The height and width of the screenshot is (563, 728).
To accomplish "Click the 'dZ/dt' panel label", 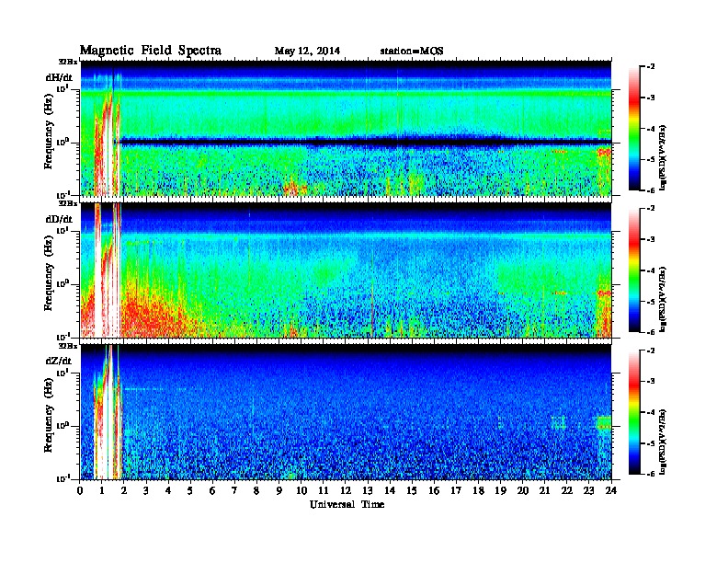I will [59, 361].
